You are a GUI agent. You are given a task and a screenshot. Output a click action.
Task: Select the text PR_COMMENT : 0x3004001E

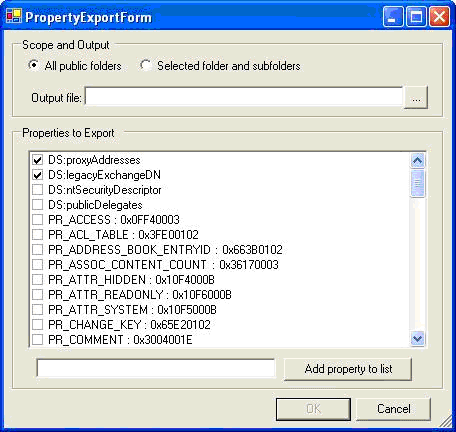(120, 340)
